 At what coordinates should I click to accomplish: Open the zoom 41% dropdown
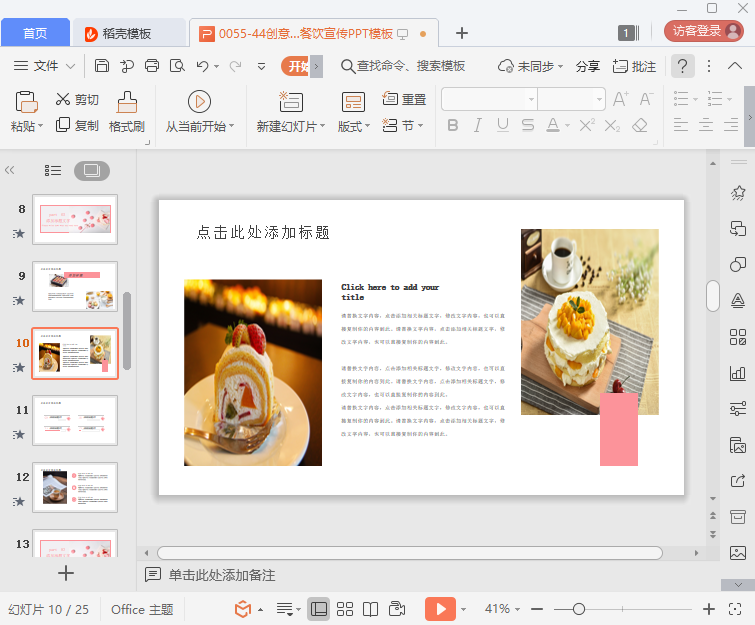518,609
